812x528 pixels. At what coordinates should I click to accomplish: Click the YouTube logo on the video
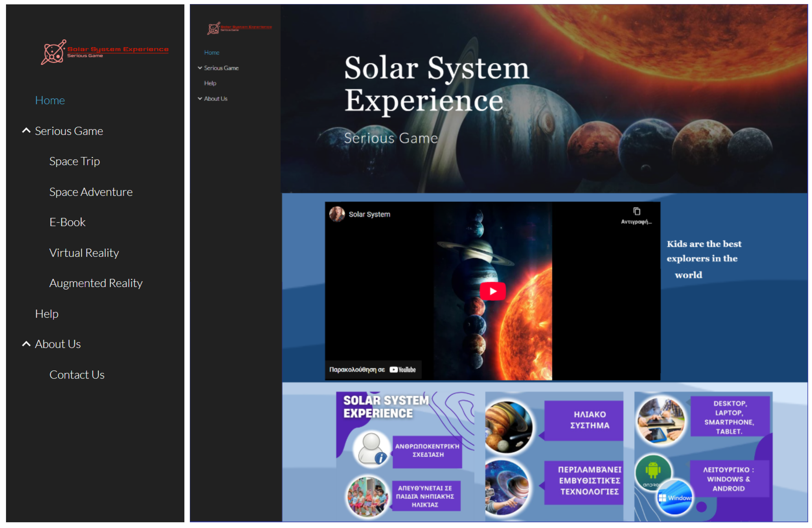click(x=403, y=370)
